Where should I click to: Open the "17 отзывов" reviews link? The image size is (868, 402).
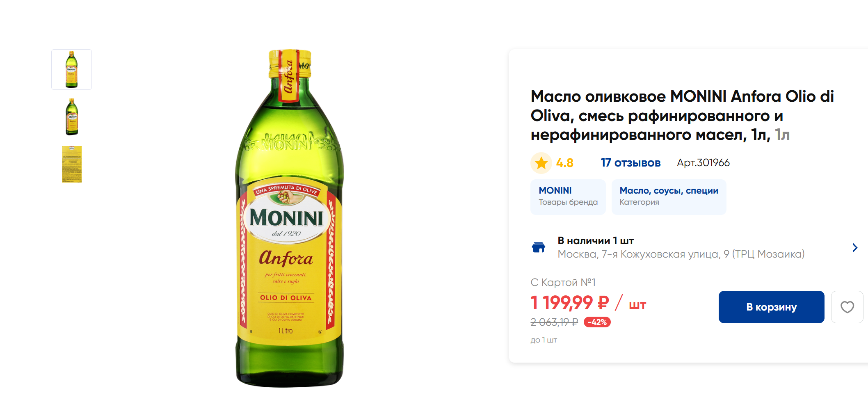pyautogui.click(x=630, y=163)
